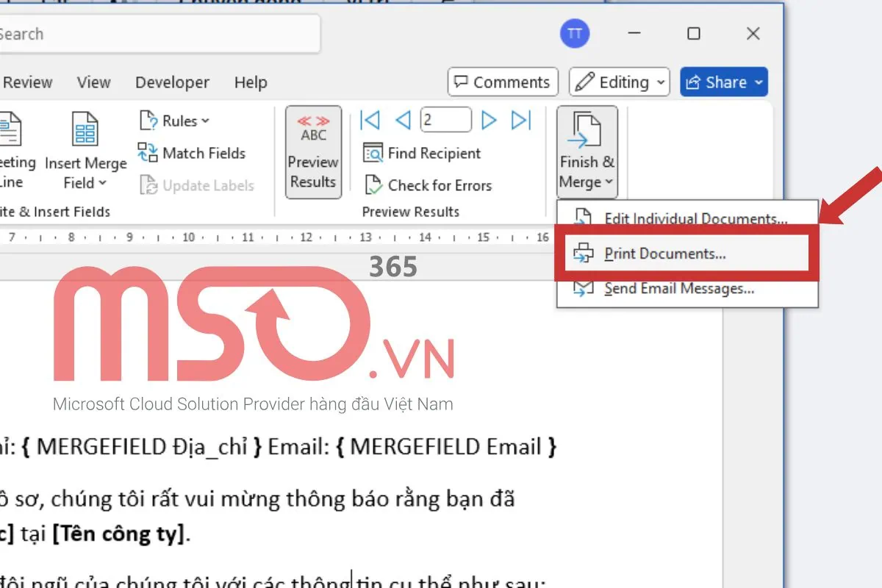Click the record number input box
This screenshot has height=588, width=882.
(445, 120)
